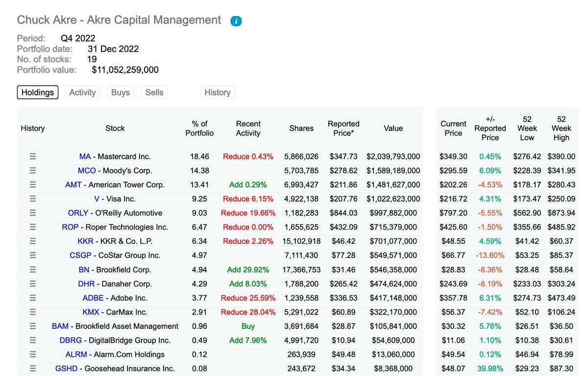Switch to the Buys tab
Viewport: 588px width, 376px height.
pyautogui.click(x=121, y=92)
